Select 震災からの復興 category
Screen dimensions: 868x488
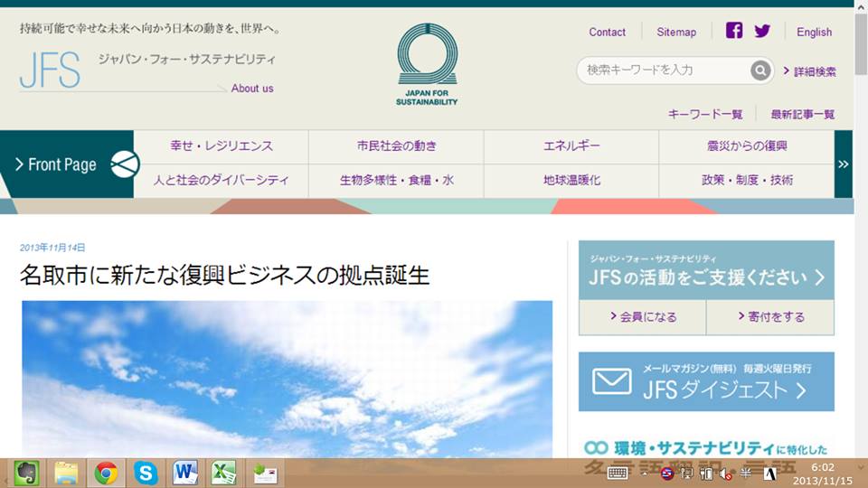point(747,146)
